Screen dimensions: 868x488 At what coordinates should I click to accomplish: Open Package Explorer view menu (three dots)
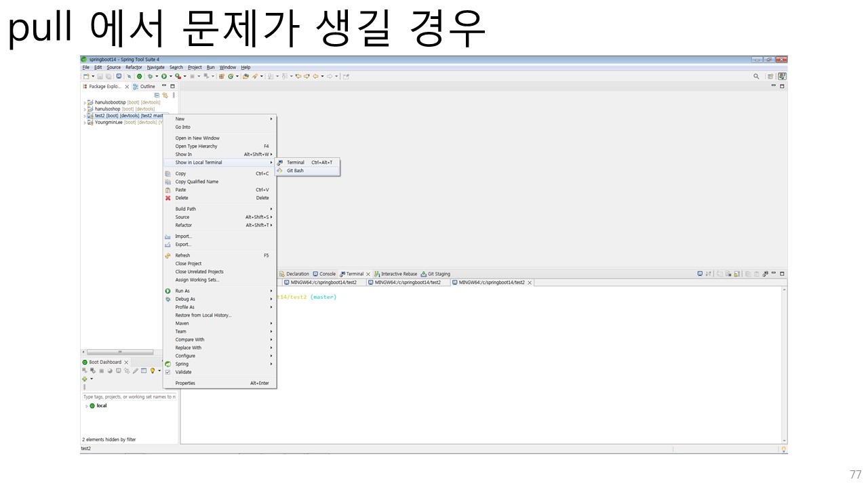(174, 95)
